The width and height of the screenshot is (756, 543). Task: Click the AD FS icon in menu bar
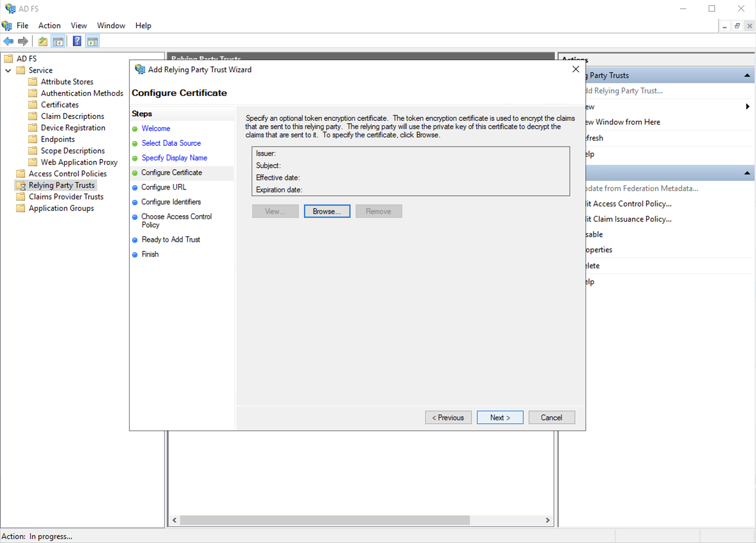point(7,26)
